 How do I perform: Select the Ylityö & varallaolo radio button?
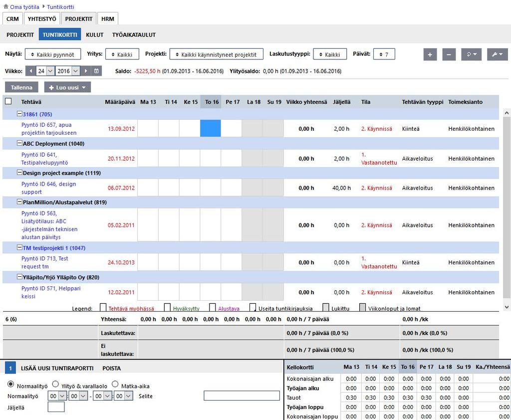[x=55, y=384]
